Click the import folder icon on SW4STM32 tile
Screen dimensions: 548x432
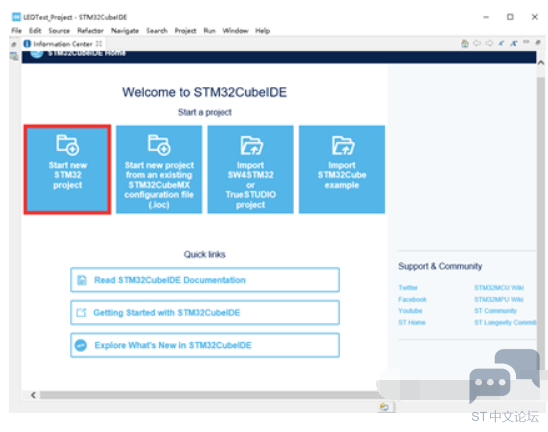(251, 145)
